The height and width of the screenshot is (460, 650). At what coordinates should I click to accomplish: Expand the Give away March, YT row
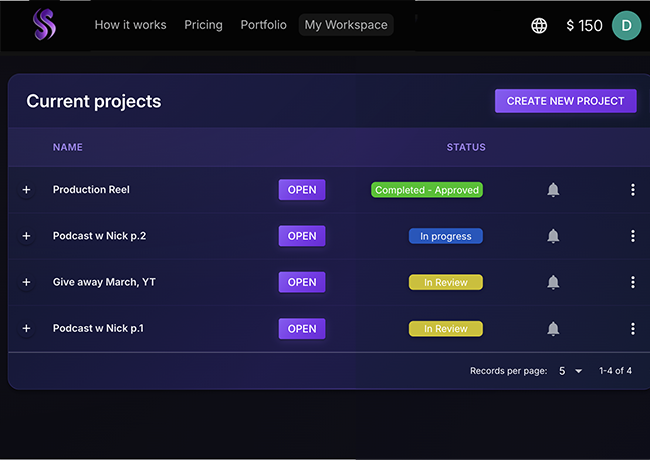coord(26,282)
